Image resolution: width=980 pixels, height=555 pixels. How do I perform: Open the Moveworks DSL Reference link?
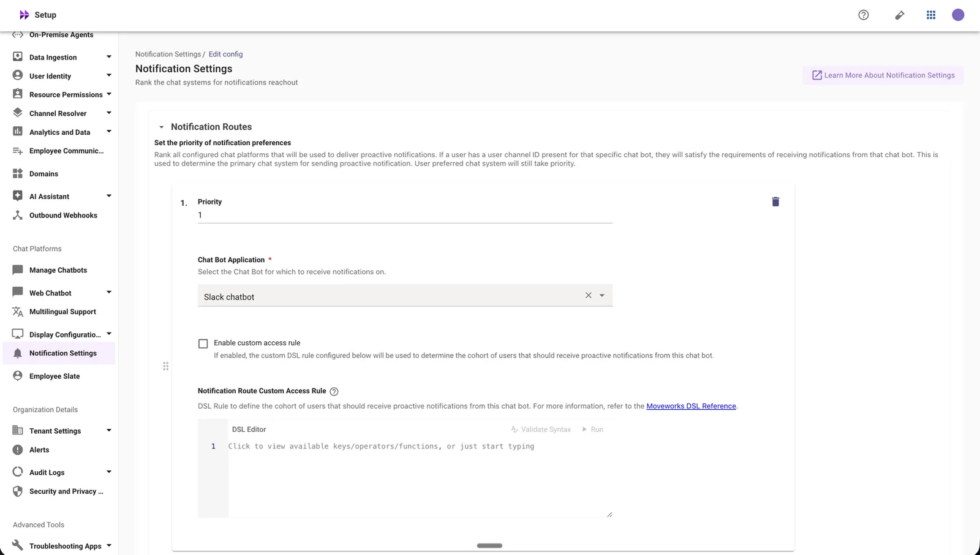pyautogui.click(x=691, y=406)
